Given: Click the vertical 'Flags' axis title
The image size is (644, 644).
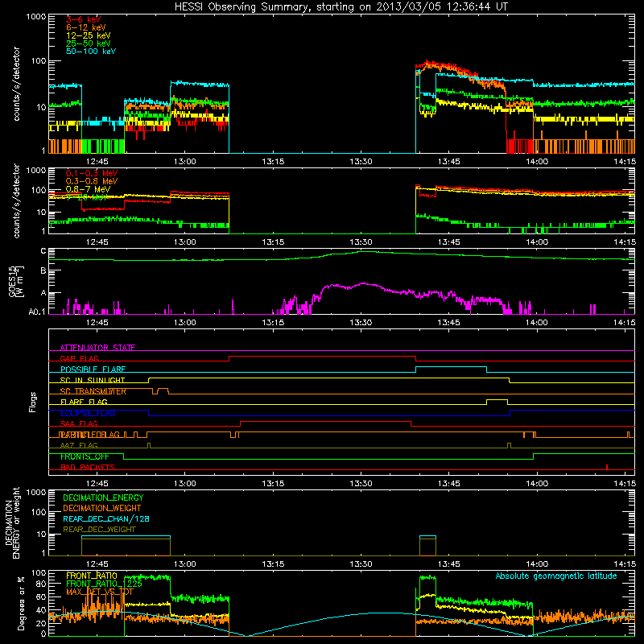Looking at the screenshot, I should coord(33,402).
